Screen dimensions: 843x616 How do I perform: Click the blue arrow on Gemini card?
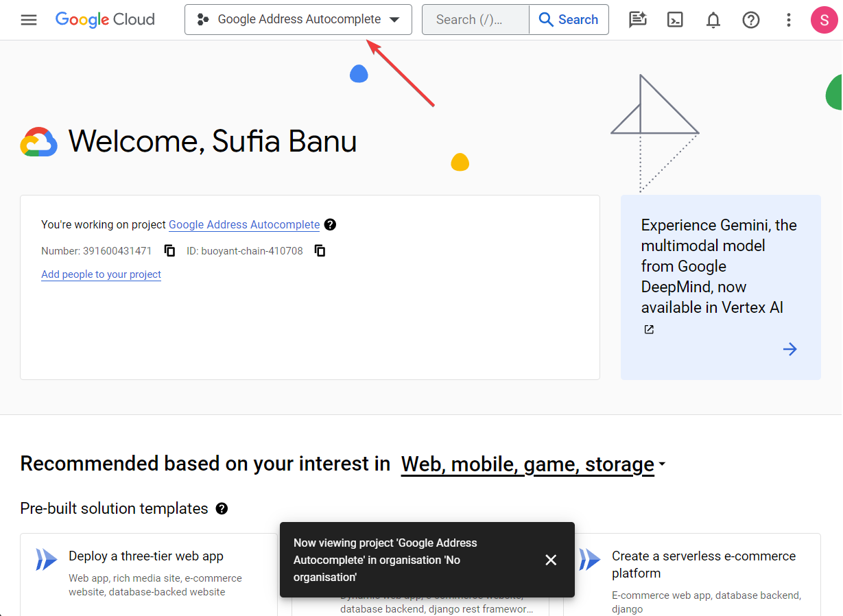(x=790, y=349)
